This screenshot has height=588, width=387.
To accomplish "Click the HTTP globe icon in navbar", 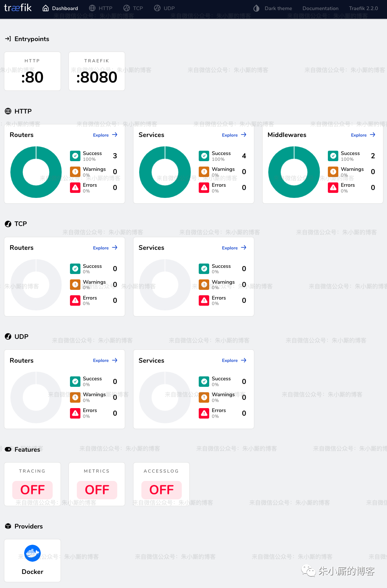I will click(x=92, y=8).
